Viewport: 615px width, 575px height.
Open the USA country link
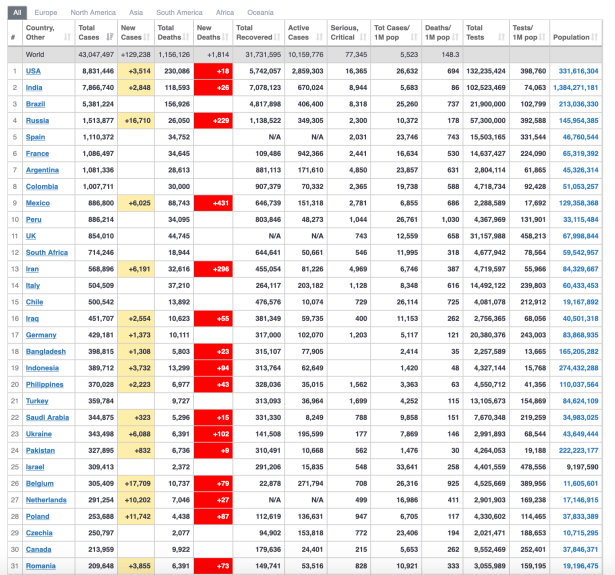[33, 71]
